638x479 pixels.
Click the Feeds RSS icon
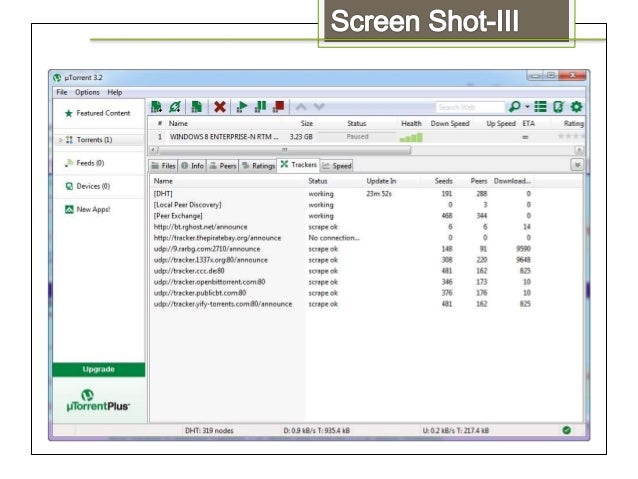[69, 163]
